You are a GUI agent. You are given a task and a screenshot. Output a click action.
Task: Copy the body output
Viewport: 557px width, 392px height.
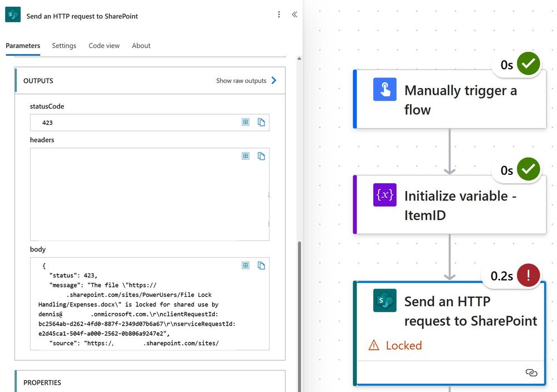(261, 265)
